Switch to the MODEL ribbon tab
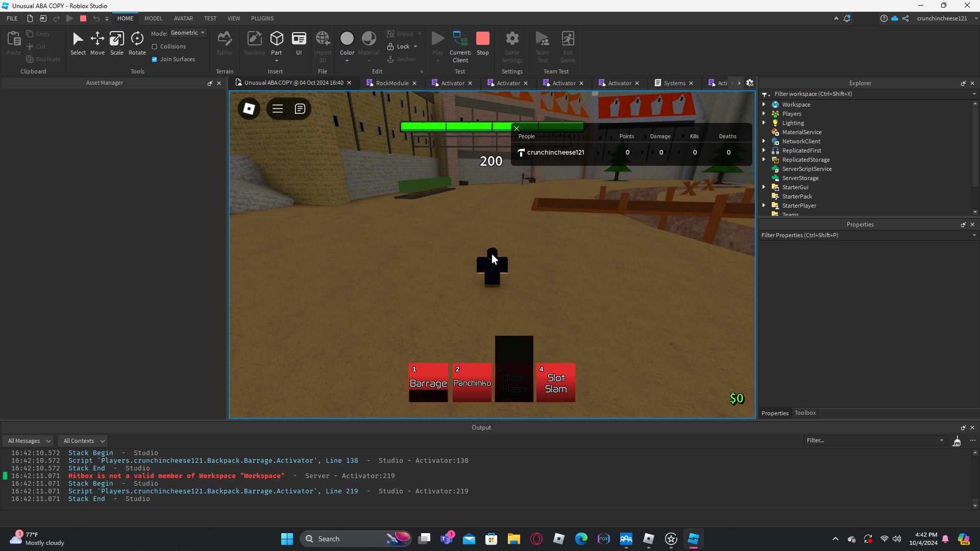This screenshot has height=551, width=980. point(153,18)
